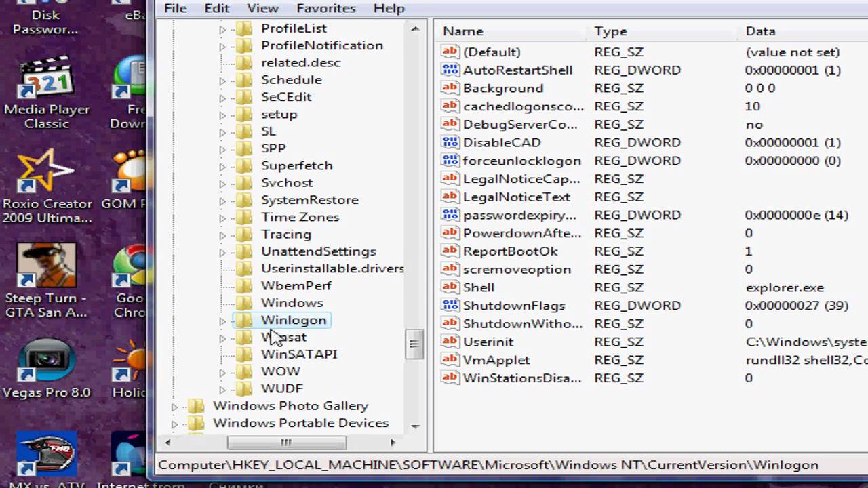
Task: Open the Favorites menu
Action: coord(325,8)
